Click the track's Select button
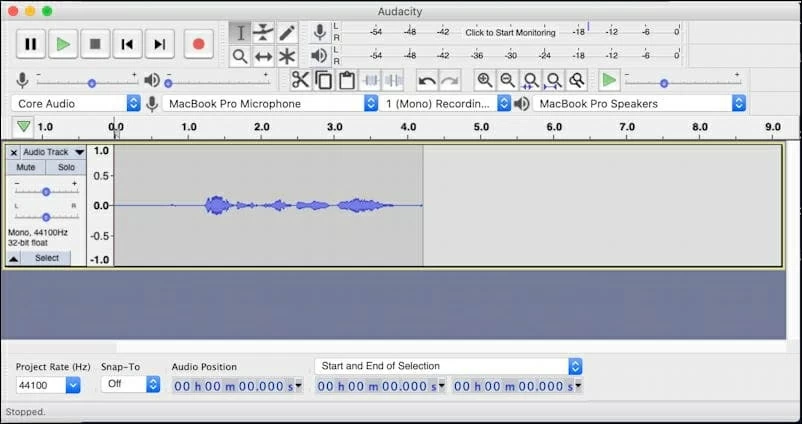 pos(47,258)
